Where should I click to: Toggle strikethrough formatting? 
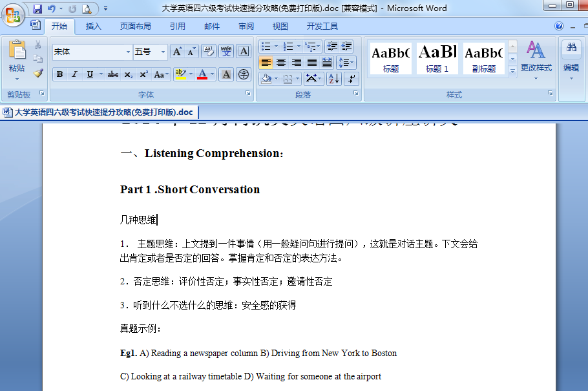coord(113,74)
